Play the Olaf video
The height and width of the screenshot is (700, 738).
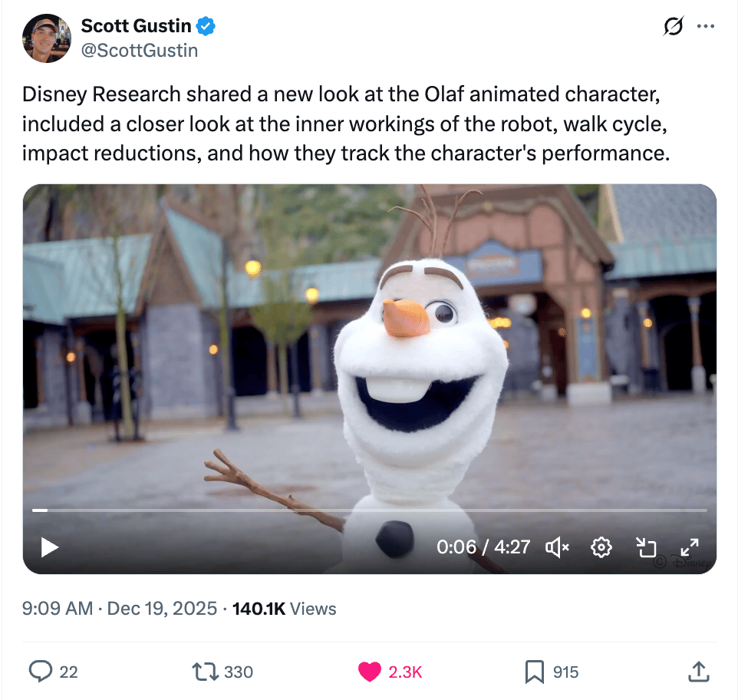(49, 547)
